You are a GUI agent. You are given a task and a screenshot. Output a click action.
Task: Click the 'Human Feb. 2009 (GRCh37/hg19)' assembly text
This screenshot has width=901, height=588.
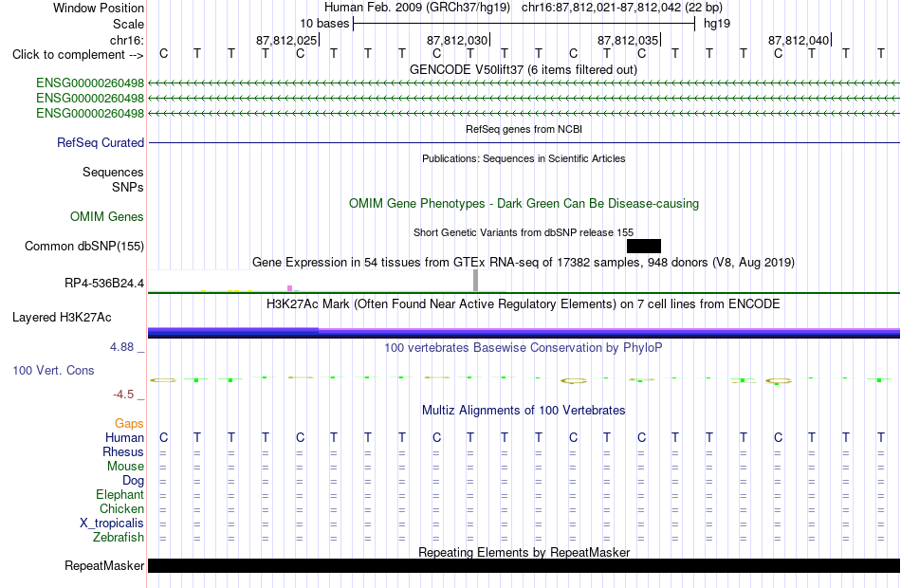[x=417, y=8]
